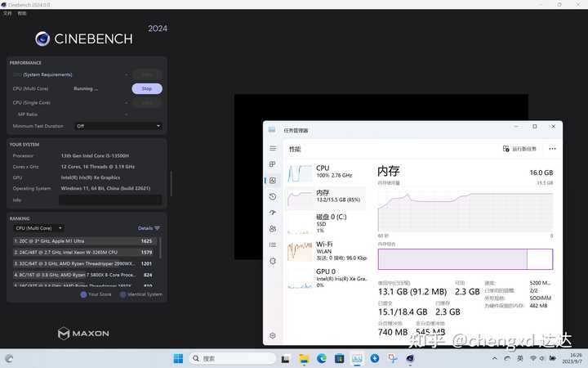This screenshot has width=588, height=368.
Task: Stop the CPU Multi Core test
Action: pyautogui.click(x=147, y=88)
